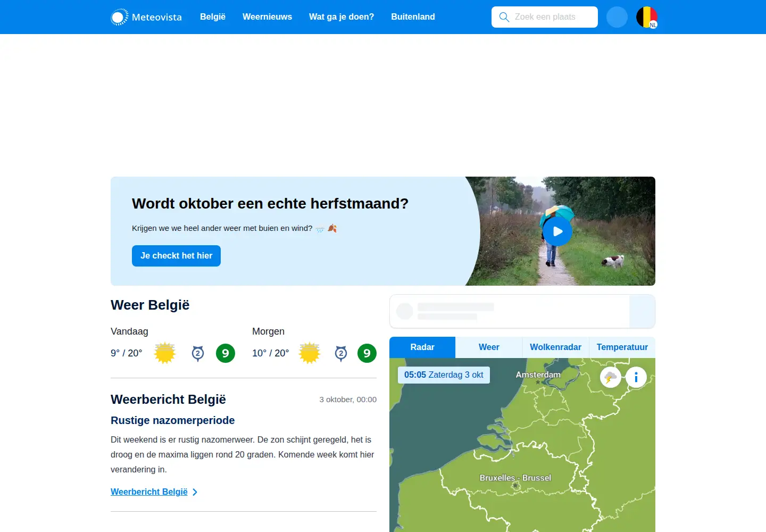This screenshot has height=532, width=766.
Task: Click the Vandaag forecast label
Action: click(x=129, y=331)
